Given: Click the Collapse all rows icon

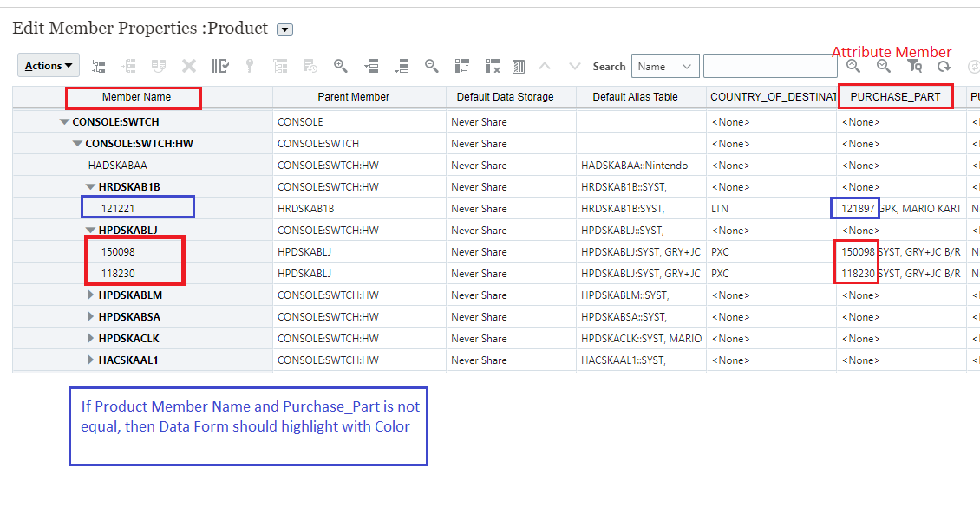Looking at the screenshot, I should [402, 66].
